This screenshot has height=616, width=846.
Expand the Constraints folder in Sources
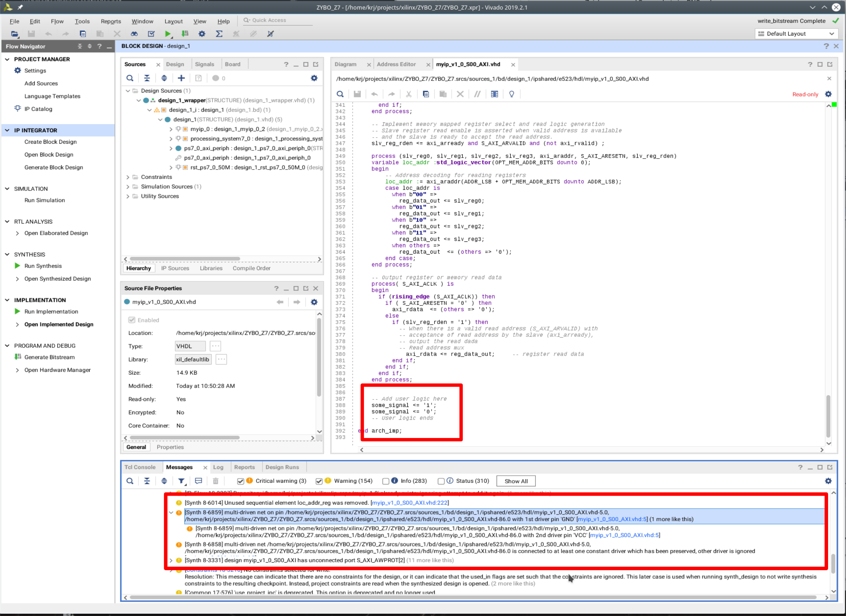point(128,177)
